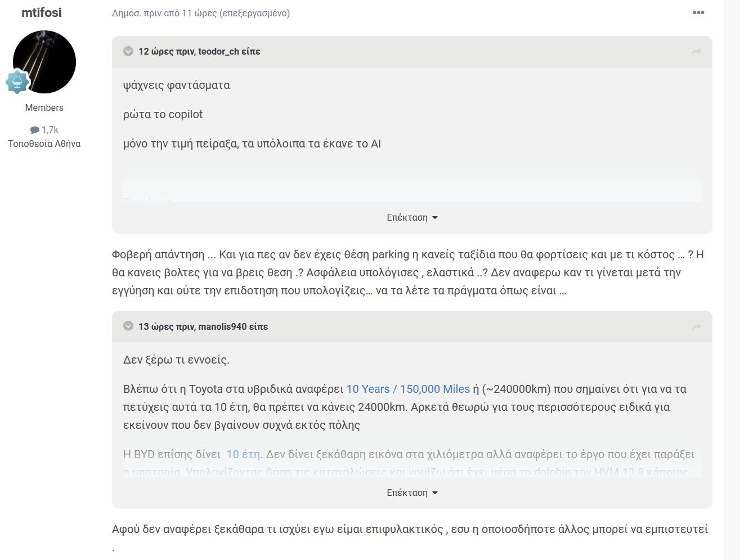Click the quoted line 'ψάχνεις φαντάσματα'
740x560 pixels.
(x=177, y=85)
